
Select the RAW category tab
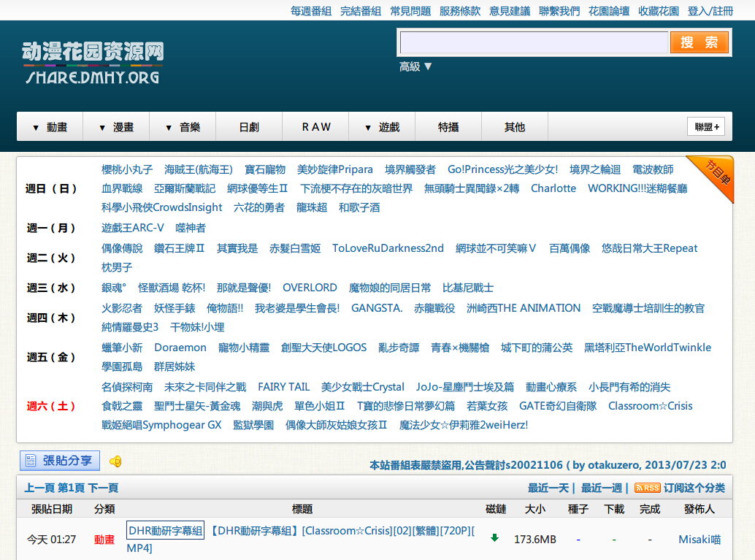[315, 127]
